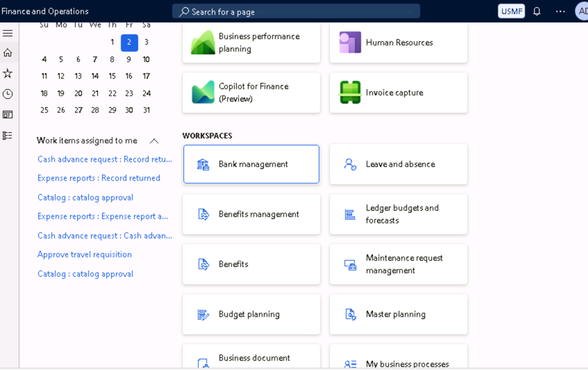
Task: Open Copilot for Finance (Preview) tile
Action: click(x=251, y=92)
